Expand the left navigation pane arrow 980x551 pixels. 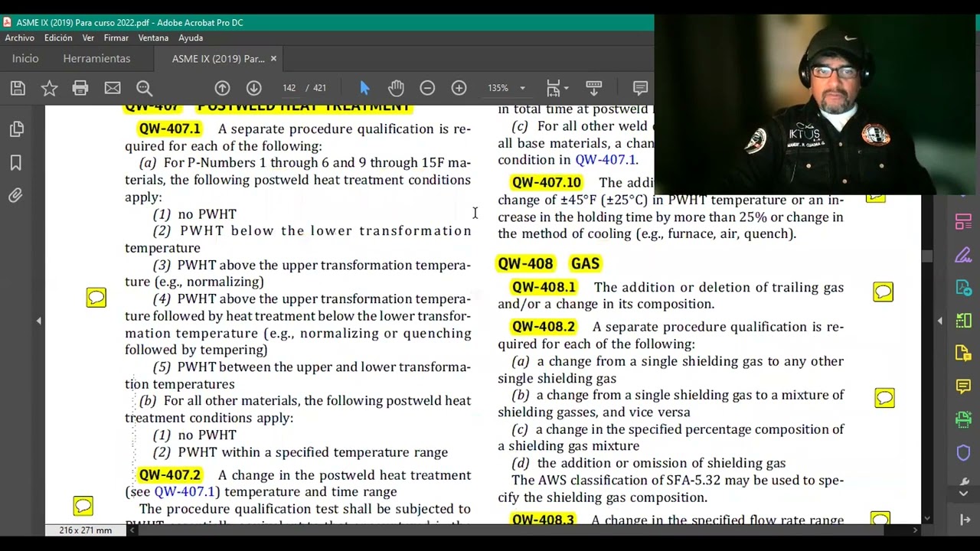coord(38,321)
